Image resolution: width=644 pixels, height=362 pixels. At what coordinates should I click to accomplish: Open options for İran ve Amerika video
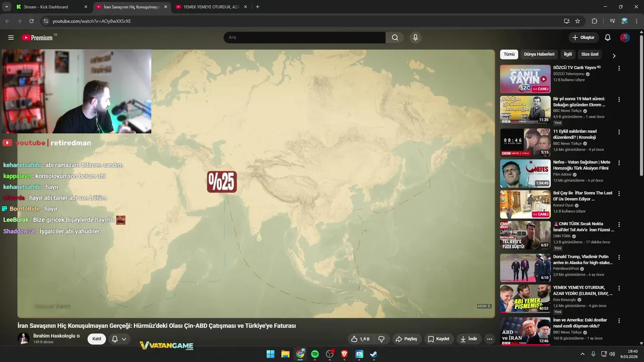619,321
